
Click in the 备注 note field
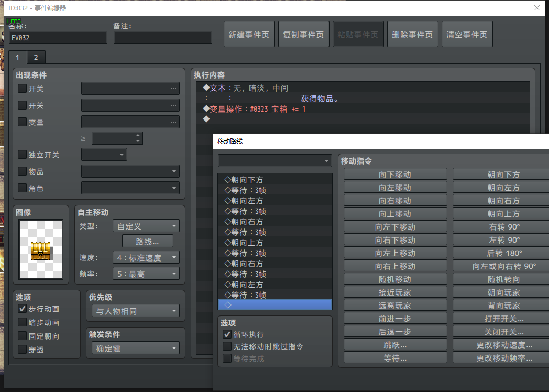(163, 38)
